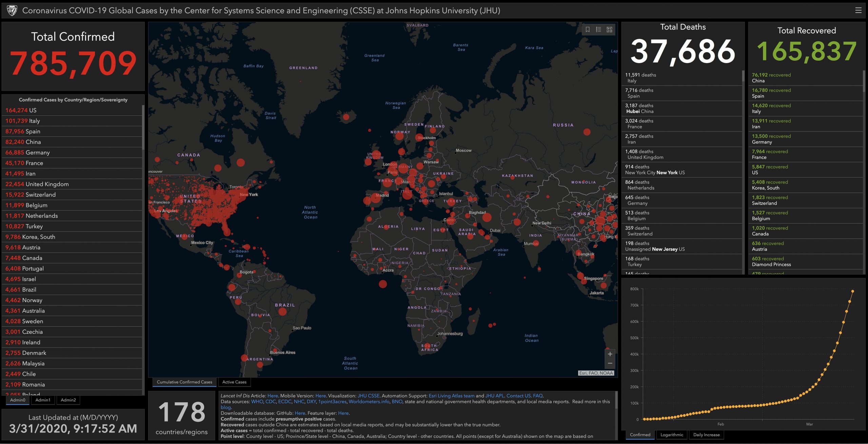Select the "22,454 United Kingdom" row
This screenshot has height=444, width=868.
point(72,184)
